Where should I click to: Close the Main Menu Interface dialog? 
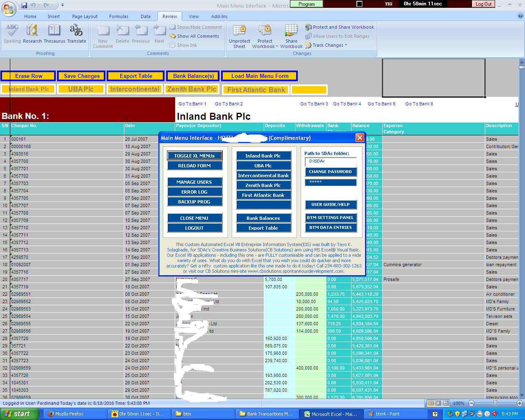coord(360,138)
